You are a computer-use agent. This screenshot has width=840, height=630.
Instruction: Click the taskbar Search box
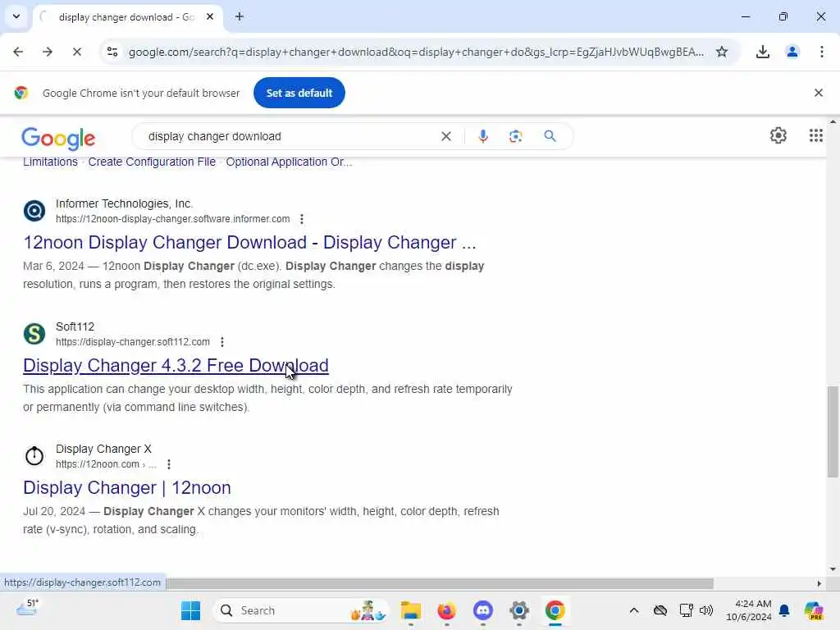pos(300,610)
